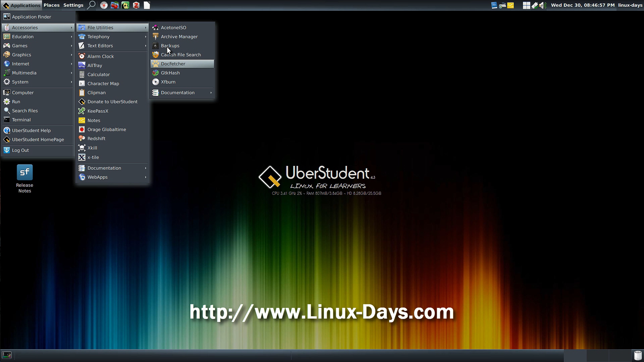This screenshot has height=362, width=644.
Task: Launch Orage Globaltime
Action: tap(113, 129)
